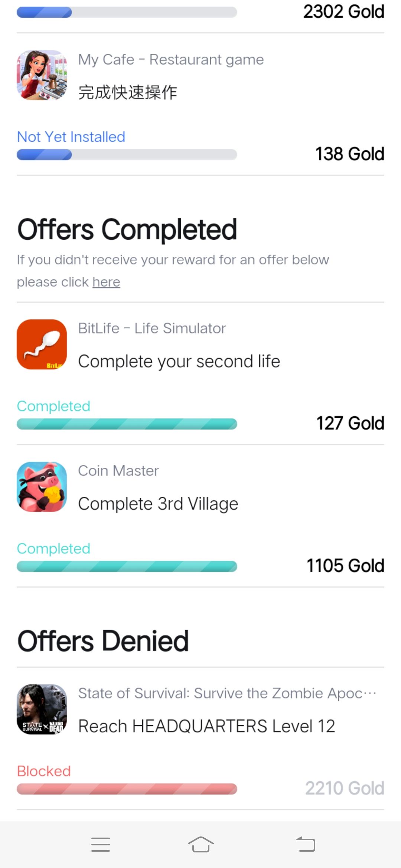This screenshot has height=868, width=401.
Task: Tap the My Cafe game icon
Action: 42,75
